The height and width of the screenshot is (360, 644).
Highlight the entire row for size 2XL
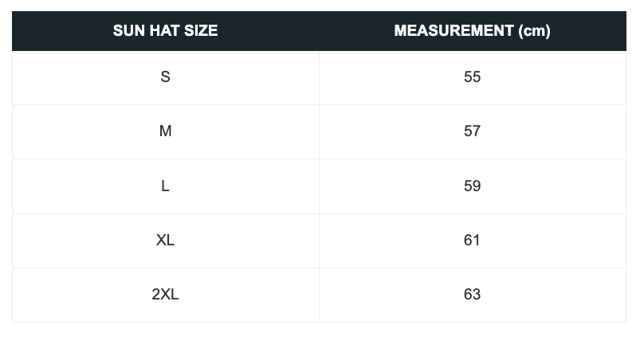tap(319, 295)
